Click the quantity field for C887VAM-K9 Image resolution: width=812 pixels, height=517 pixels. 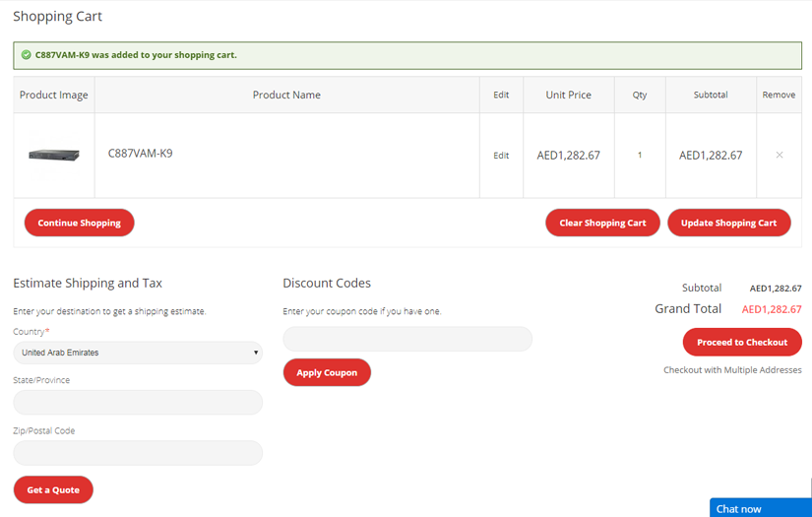coord(640,156)
